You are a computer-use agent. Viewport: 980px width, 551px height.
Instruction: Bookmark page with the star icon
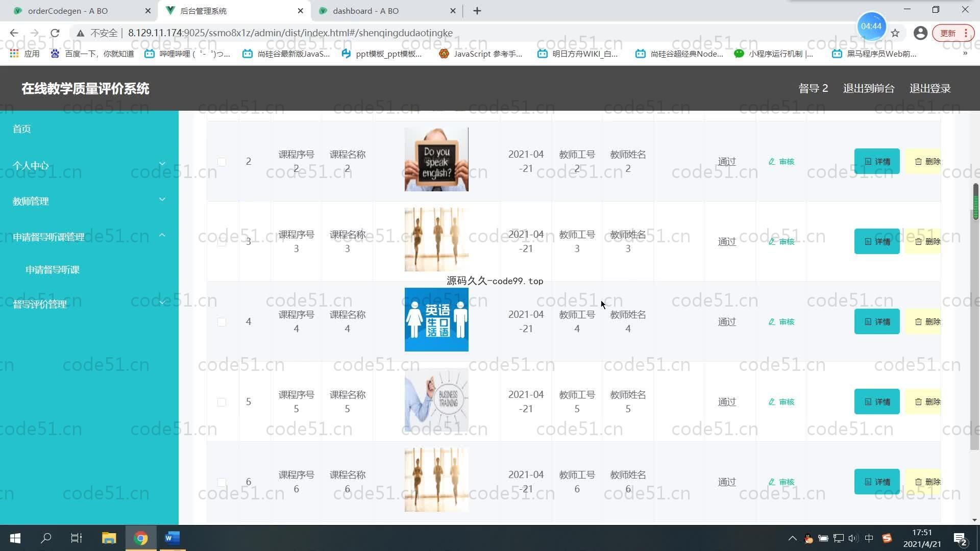[895, 33]
